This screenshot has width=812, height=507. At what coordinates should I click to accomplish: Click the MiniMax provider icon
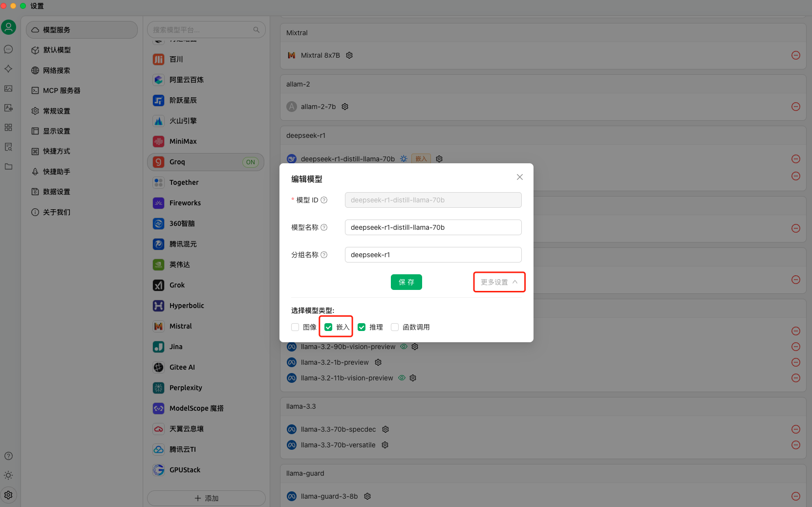pyautogui.click(x=158, y=141)
